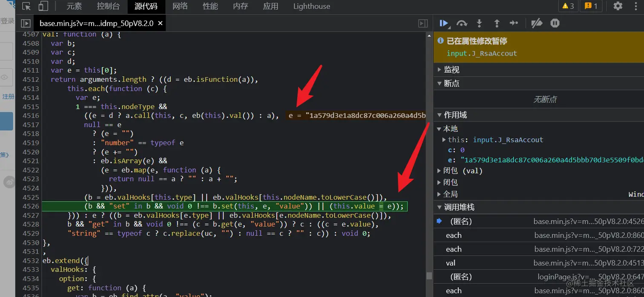The width and height of the screenshot is (644, 297).
Task: Toggle pause on exceptions
Action: [555, 23]
